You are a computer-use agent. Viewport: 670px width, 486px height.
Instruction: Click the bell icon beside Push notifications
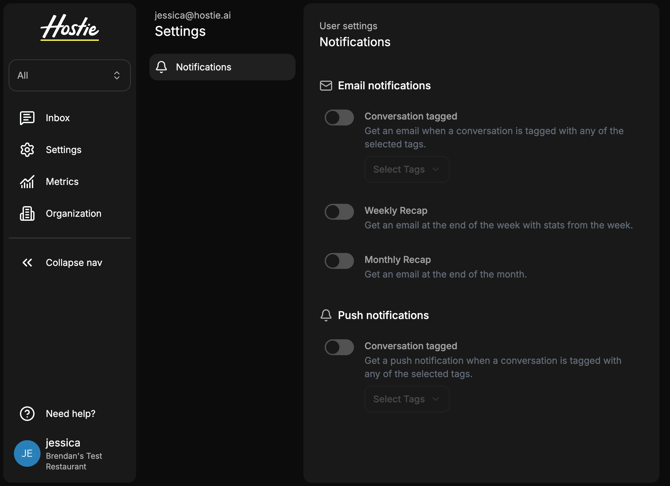point(326,315)
